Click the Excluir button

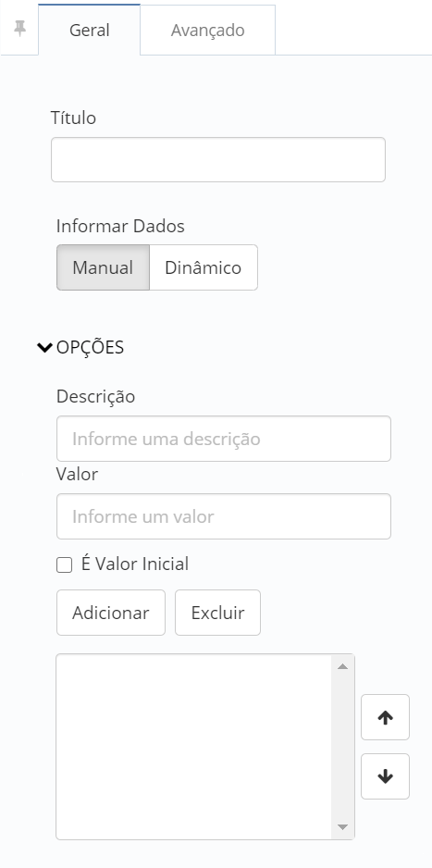click(x=217, y=613)
